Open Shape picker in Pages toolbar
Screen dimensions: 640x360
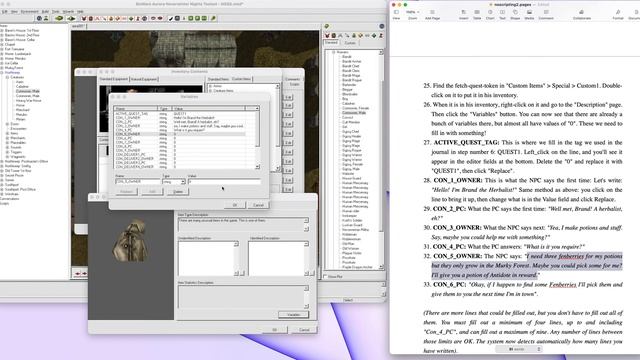pos(515,14)
